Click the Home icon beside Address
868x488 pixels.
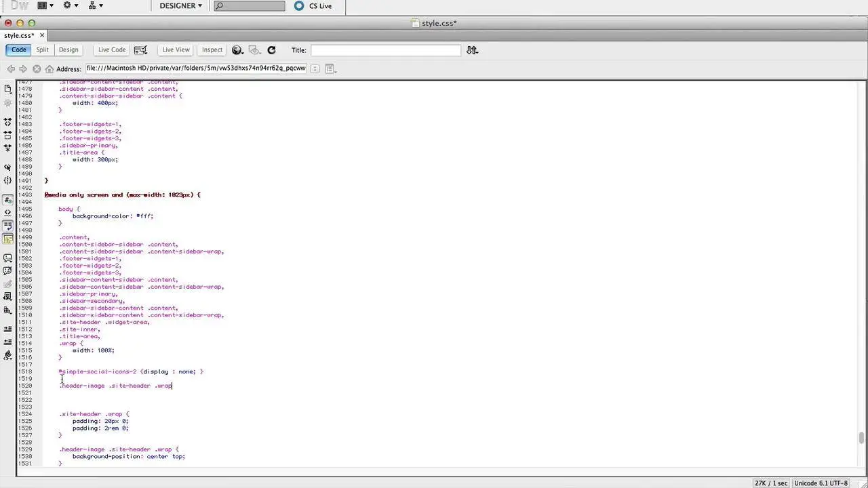(49, 68)
